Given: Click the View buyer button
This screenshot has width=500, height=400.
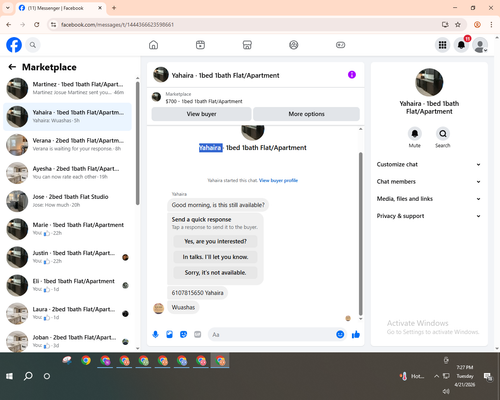Looking at the screenshot, I should click(x=201, y=114).
